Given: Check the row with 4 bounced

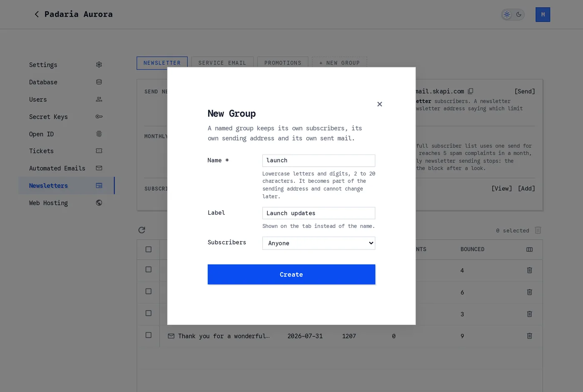Looking at the screenshot, I should tap(148, 270).
